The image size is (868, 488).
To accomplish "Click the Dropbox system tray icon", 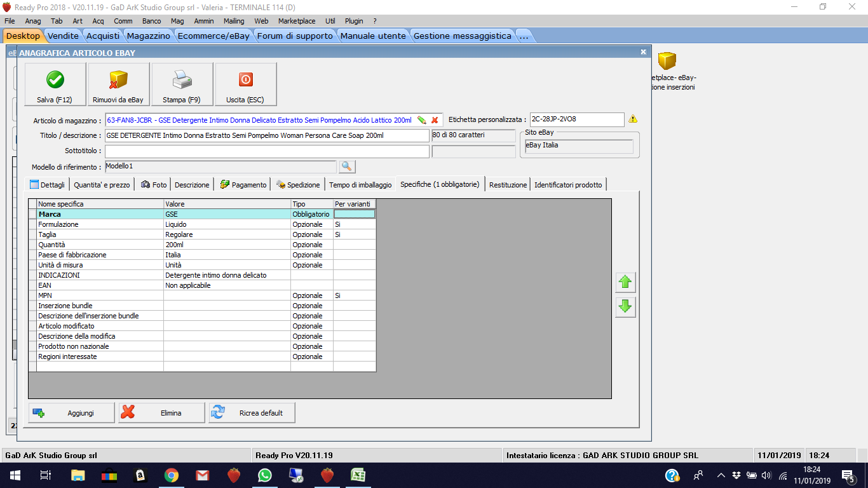I will pyautogui.click(x=736, y=475).
